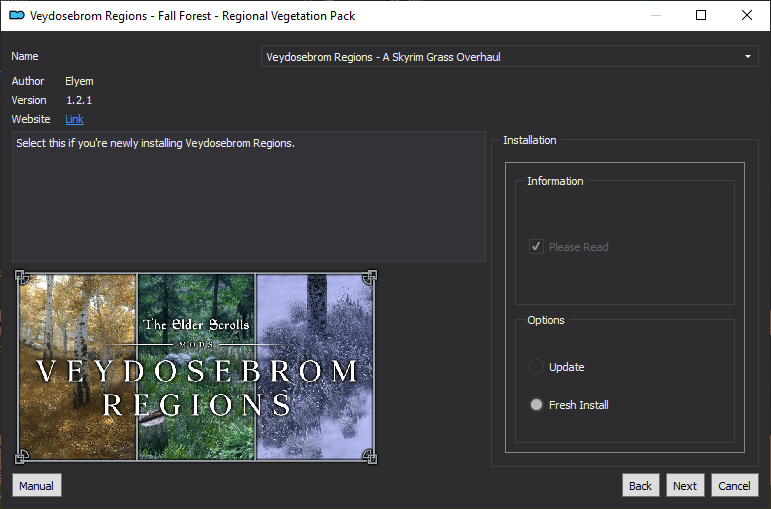The height and width of the screenshot is (509, 771).
Task: Proceed with the Next button
Action: 684,486
